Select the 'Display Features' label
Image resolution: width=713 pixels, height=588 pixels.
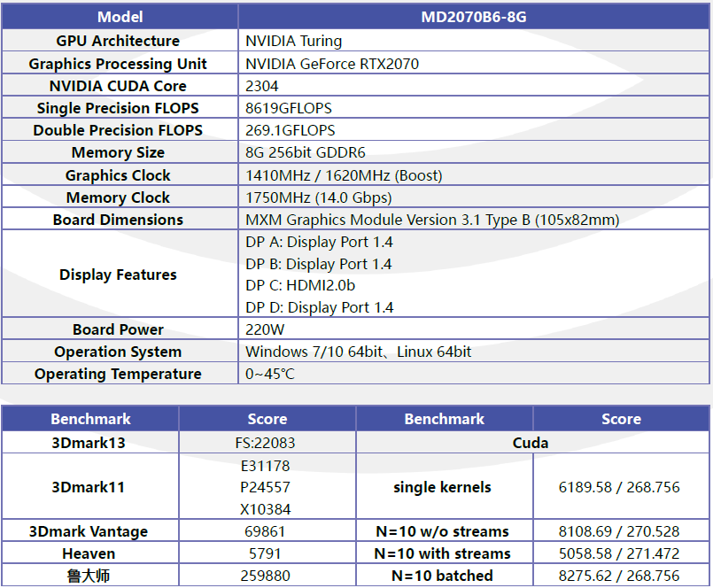(118, 275)
